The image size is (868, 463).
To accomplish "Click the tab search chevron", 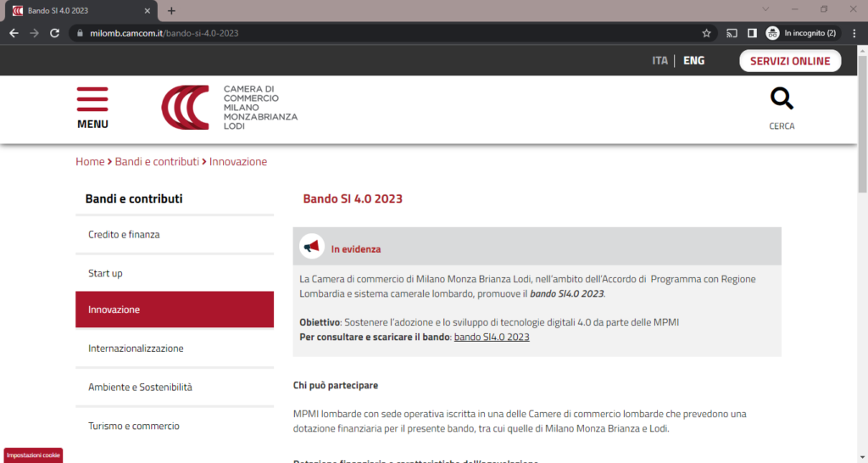I will [x=765, y=8].
